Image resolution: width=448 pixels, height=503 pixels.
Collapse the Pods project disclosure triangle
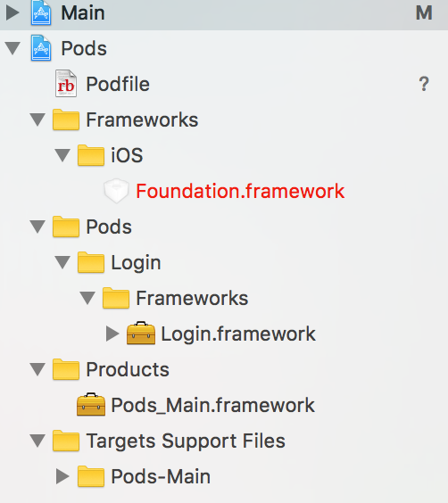pos(12,48)
